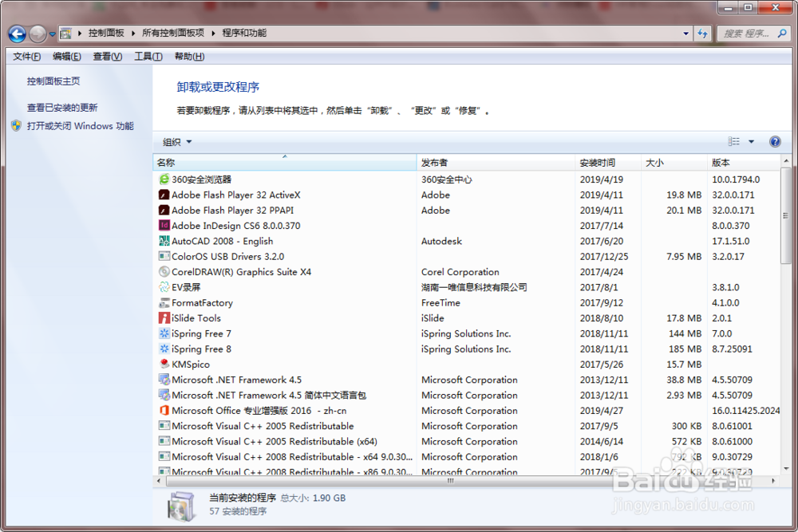Click the Microsoft .NET Framework 4.5 icon
Image resolution: width=798 pixels, height=532 pixels.
click(x=164, y=380)
